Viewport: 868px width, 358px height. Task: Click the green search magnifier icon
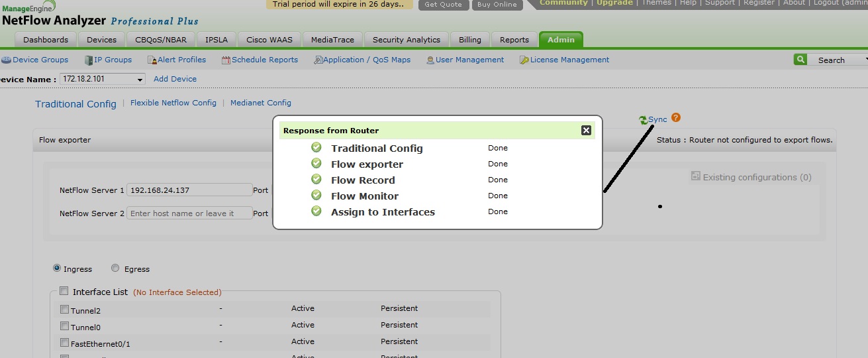[800, 60]
